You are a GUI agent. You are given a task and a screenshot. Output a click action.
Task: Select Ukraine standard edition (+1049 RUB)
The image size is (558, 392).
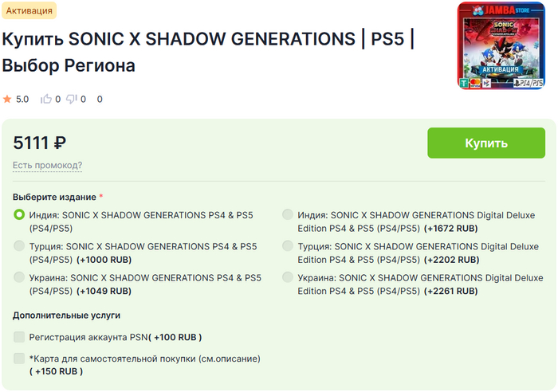pyautogui.click(x=19, y=278)
